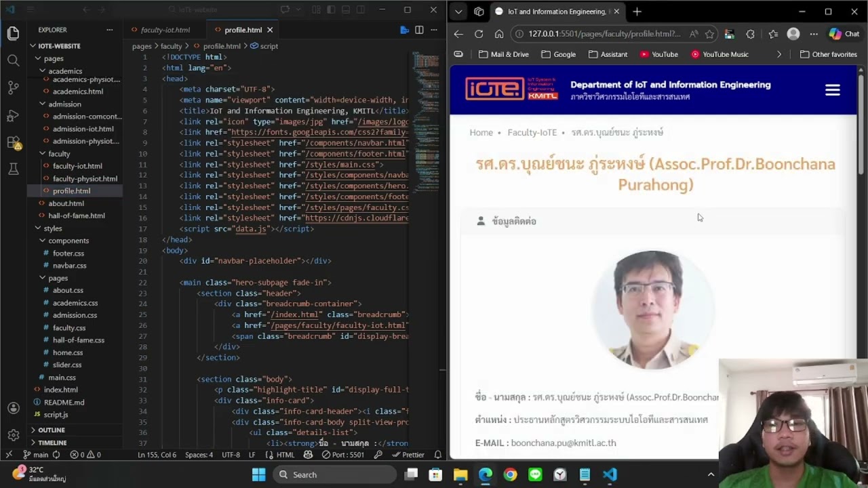This screenshot has width=868, height=488.
Task: Open README.md in Explorer
Action: point(64,403)
